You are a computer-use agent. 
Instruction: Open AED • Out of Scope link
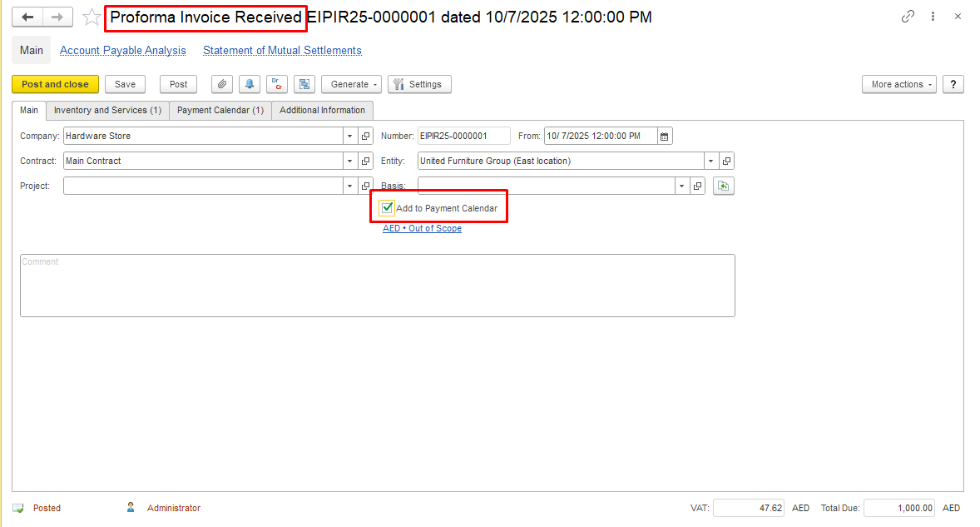(x=422, y=228)
